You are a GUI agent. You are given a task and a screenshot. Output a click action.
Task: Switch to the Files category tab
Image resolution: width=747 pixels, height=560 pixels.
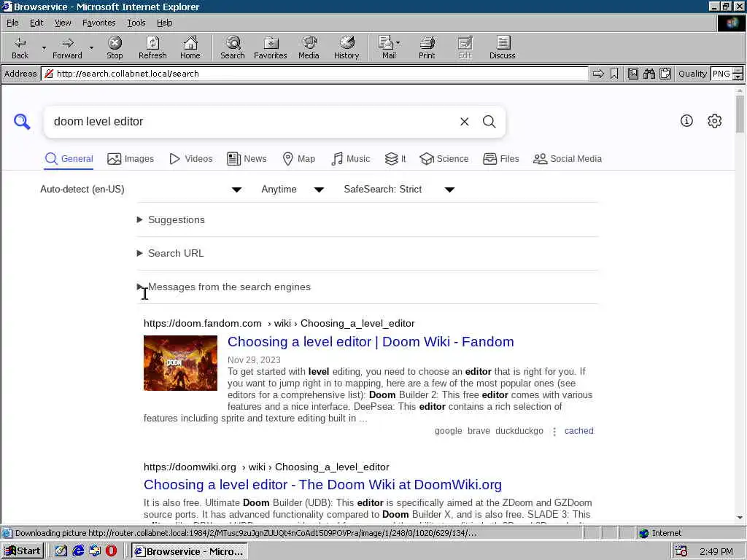click(500, 159)
